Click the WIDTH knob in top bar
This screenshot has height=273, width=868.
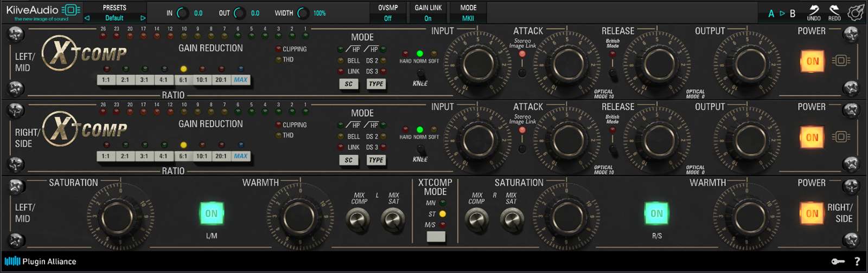tap(303, 13)
